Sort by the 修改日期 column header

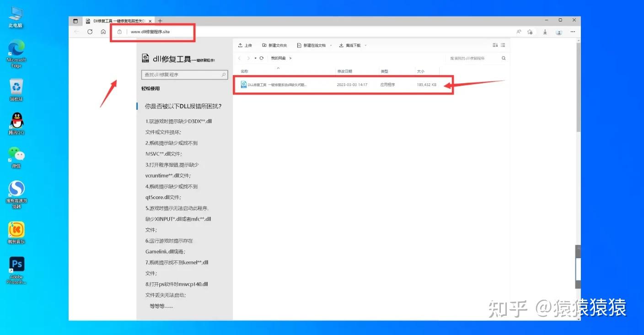coord(345,71)
